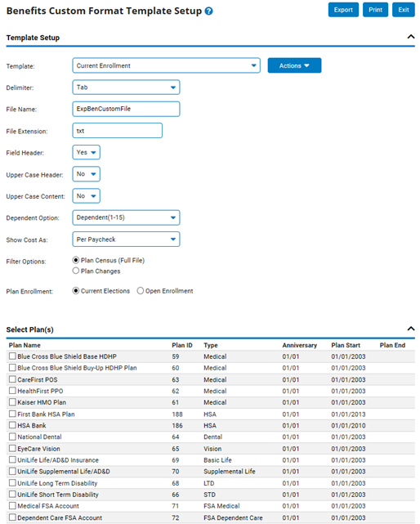Check UniLife Supplemental Life/AD&D checkbox
The width and height of the screenshot is (420, 524).
tap(12, 471)
